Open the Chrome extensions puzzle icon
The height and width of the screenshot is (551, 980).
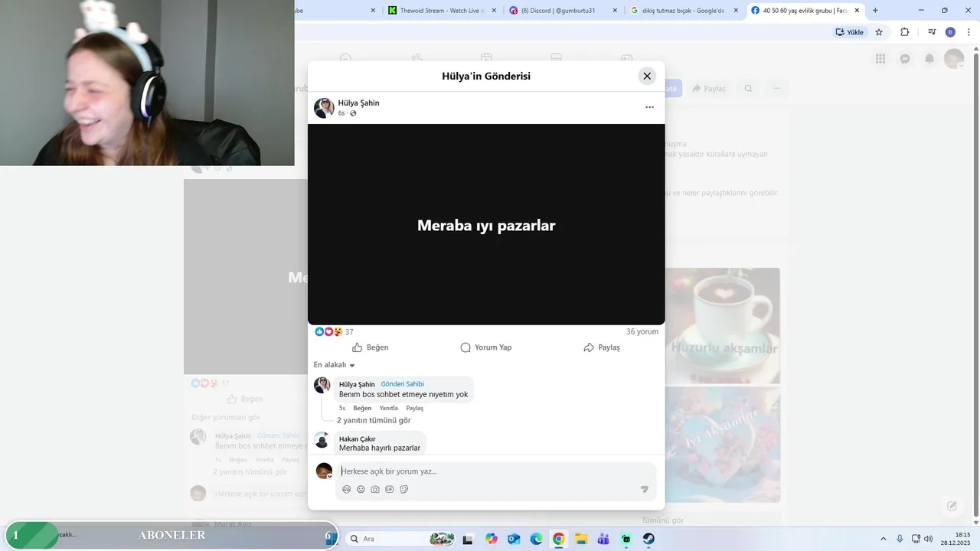[904, 32]
